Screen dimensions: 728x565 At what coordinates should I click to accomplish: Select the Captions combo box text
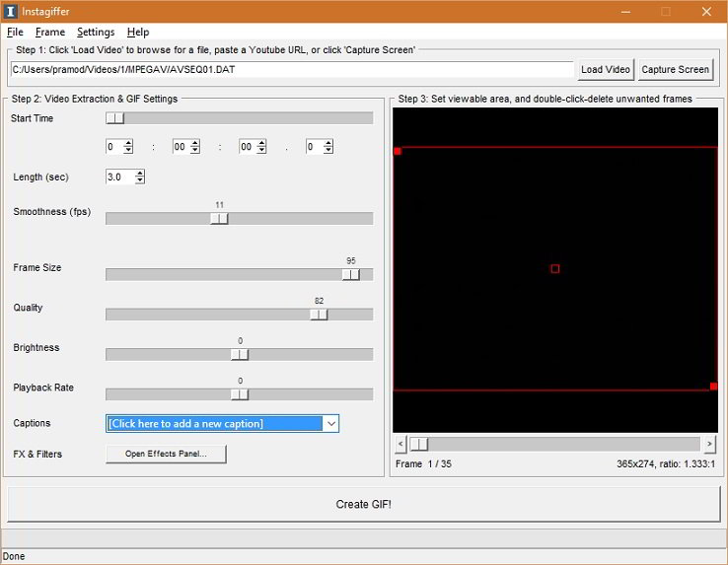(214, 423)
